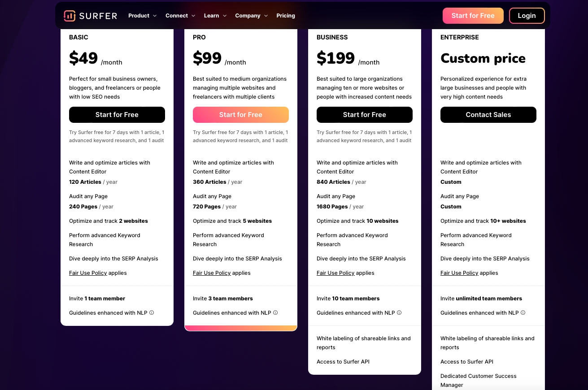
Task: Click NLP info icon in Business plan
Action: tap(399, 313)
